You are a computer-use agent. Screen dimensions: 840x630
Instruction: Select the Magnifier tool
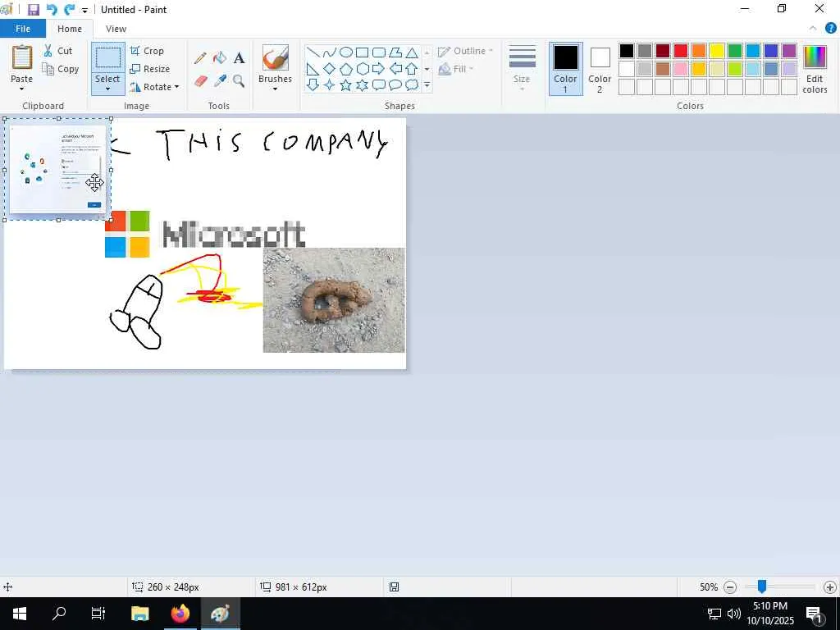pos(239,81)
